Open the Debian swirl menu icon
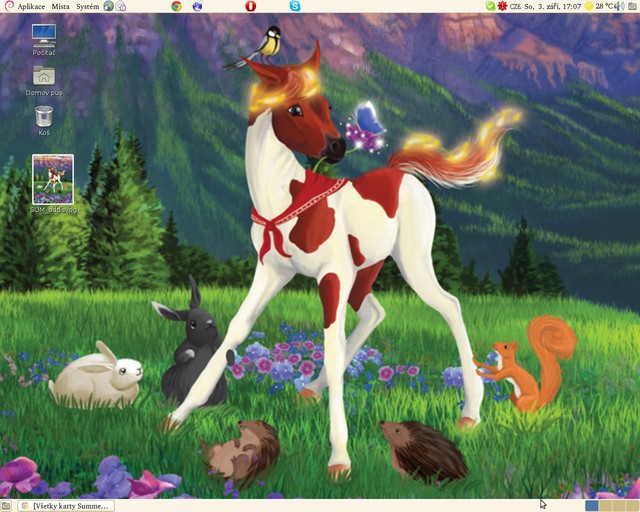 8,6
